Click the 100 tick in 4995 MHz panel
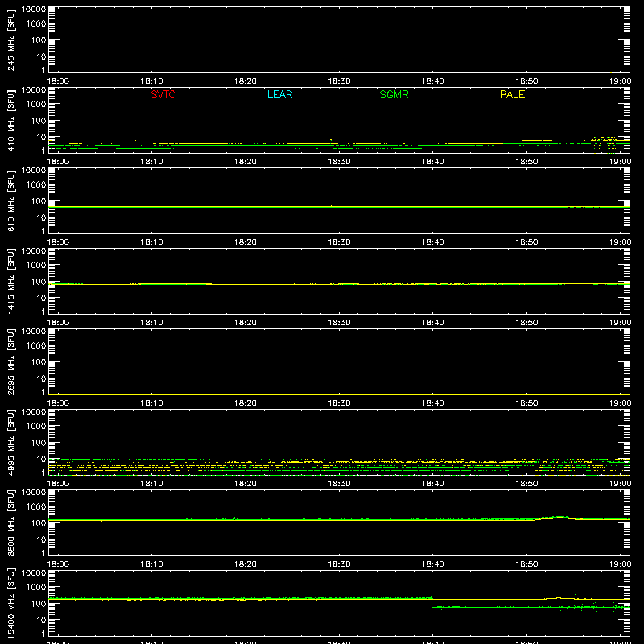This screenshot has height=644, width=644. pos(39,443)
